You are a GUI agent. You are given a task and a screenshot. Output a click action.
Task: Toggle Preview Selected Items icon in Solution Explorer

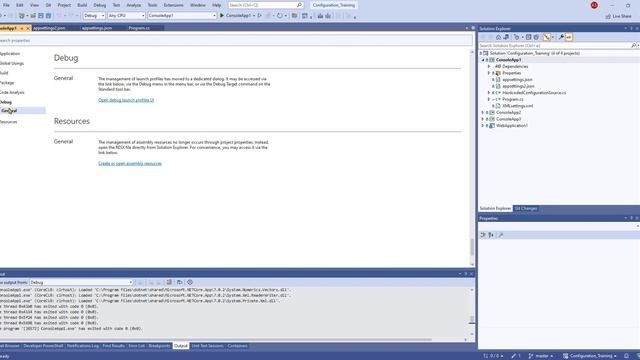(569, 37)
